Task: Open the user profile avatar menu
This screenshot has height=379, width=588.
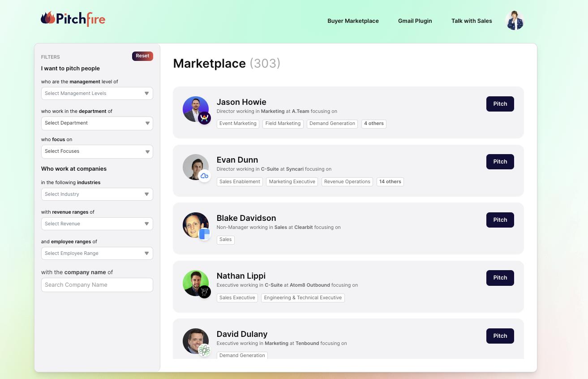Action: [515, 21]
